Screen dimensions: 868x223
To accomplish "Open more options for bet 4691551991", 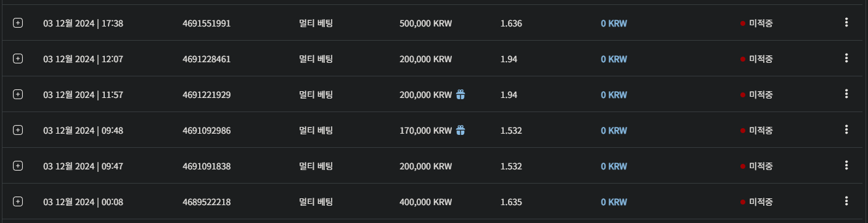I will click(846, 23).
